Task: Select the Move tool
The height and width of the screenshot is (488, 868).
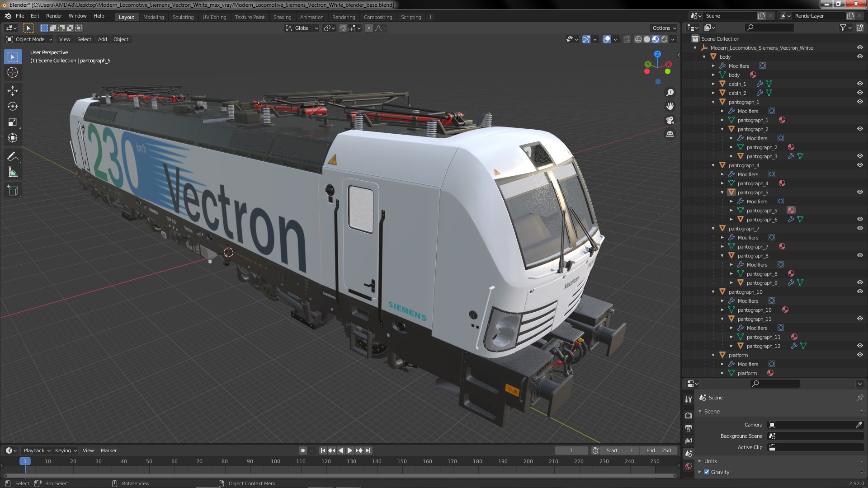Action: tap(13, 91)
